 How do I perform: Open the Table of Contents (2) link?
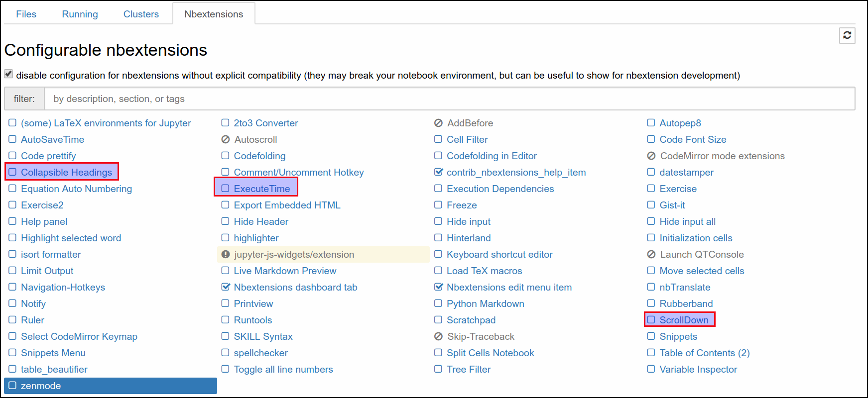coord(704,353)
